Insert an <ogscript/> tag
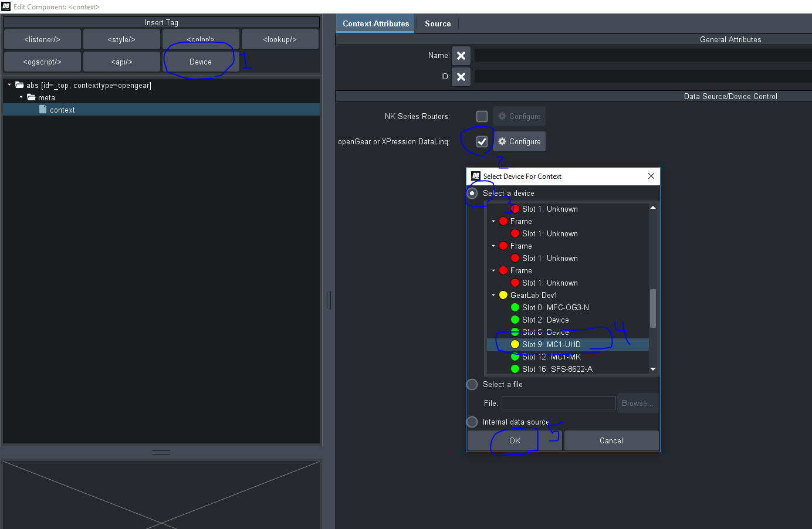The width and height of the screenshot is (812, 529). pyautogui.click(x=42, y=62)
